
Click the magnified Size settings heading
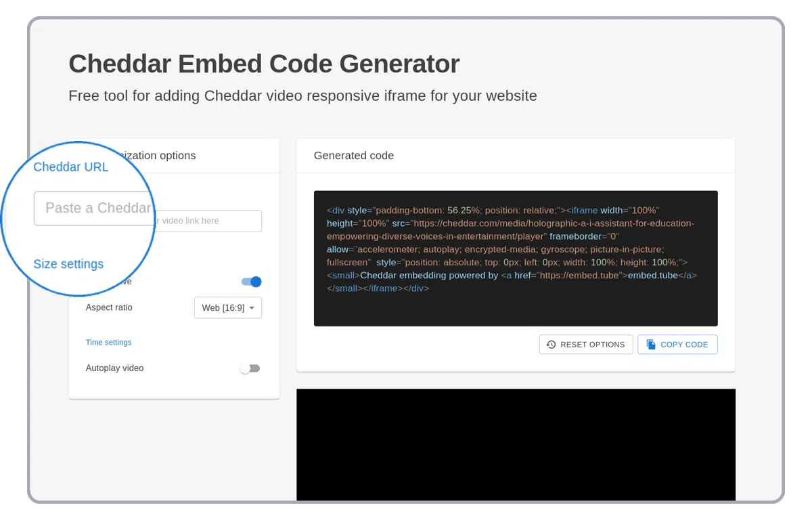(68, 264)
